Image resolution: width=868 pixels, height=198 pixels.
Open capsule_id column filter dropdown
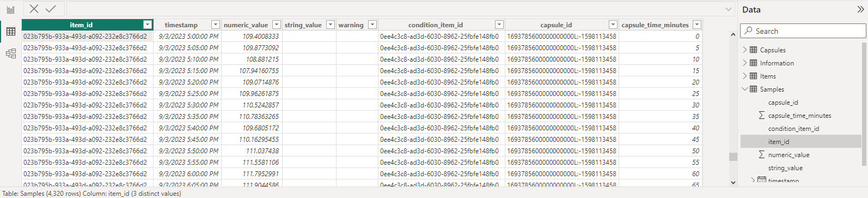coord(613,25)
